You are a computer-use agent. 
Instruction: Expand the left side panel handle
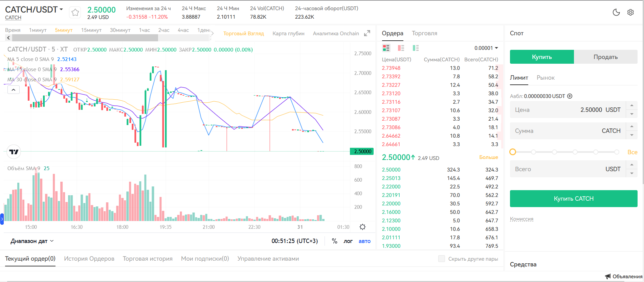click(2, 219)
